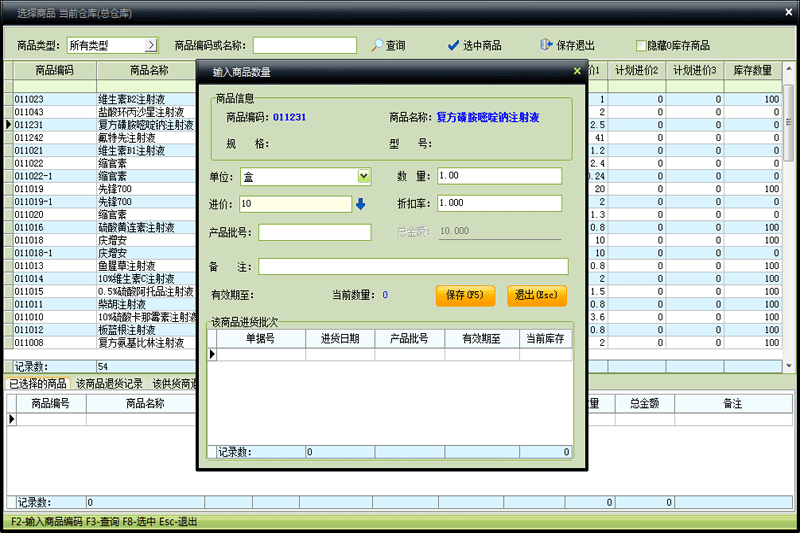Image resolution: width=800 pixels, height=533 pixels.
Task: Click the 进货日期 column header
Action: [340, 339]
